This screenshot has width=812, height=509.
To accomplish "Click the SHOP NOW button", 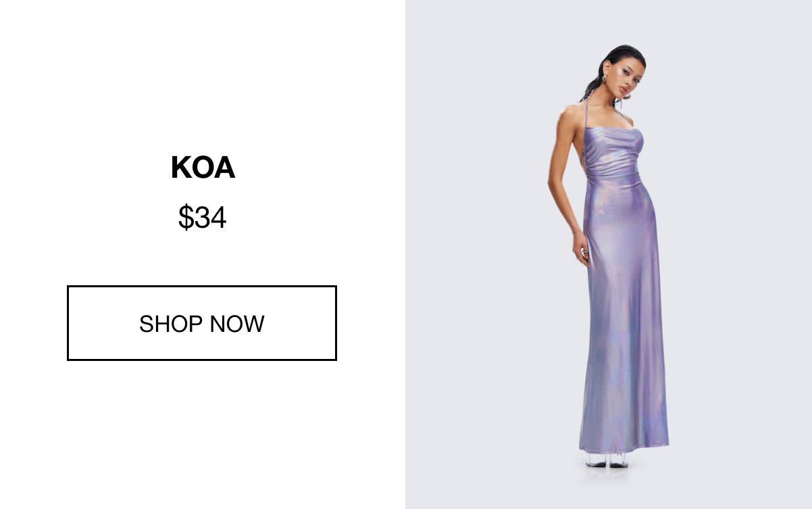I will [202, 323].
